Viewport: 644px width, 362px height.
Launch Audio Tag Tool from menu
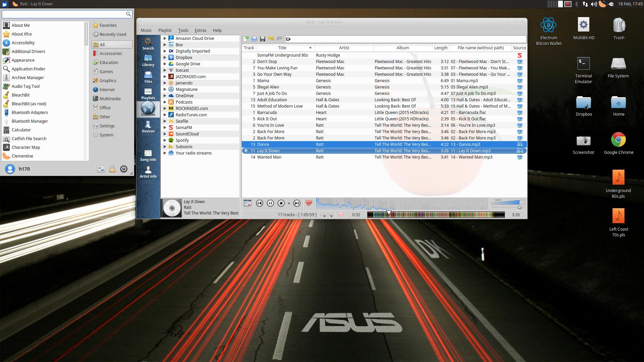(43, 86)
